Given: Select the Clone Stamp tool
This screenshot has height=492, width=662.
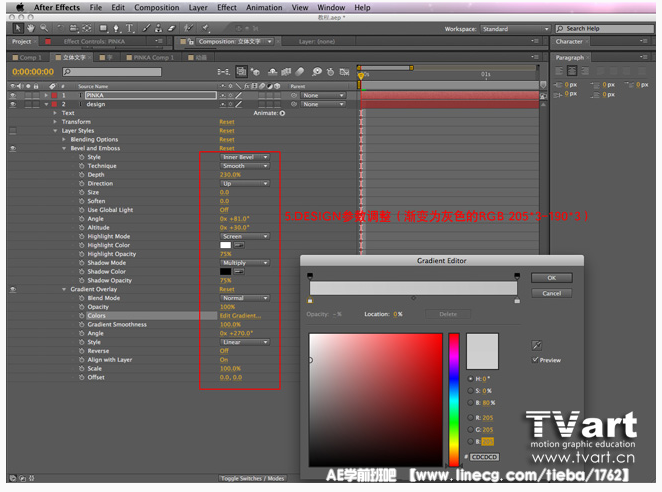Looking at the screenshot, I should [x=158, y=28].
